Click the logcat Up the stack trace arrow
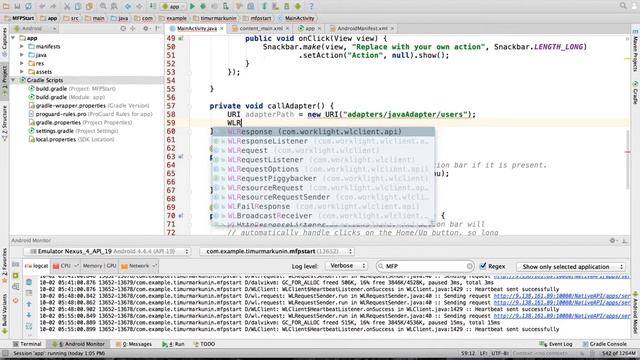The width and height of the screenshot is (640, 360). [x=29, y=304]
